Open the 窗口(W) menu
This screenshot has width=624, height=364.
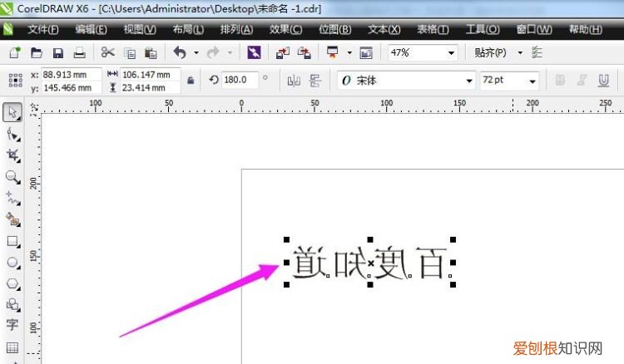coord(534,29)
